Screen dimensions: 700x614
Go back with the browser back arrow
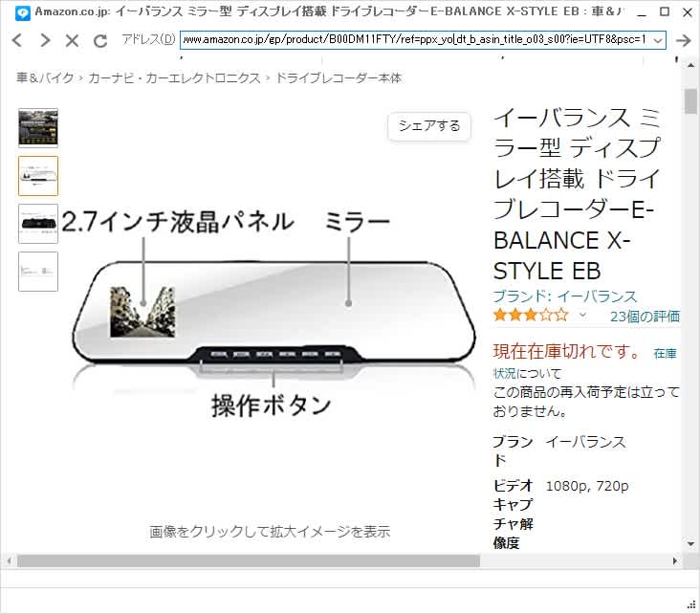[x=16, y=40]
